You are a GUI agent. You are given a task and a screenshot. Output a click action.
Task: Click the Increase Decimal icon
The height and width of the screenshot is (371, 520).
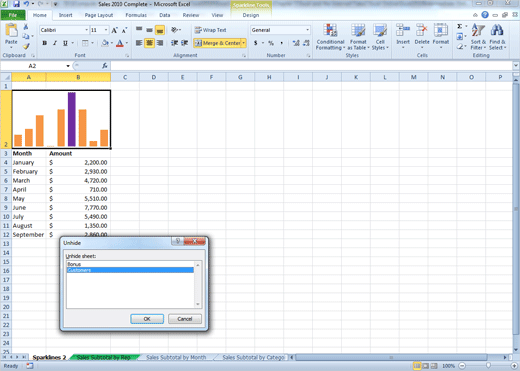296,43
